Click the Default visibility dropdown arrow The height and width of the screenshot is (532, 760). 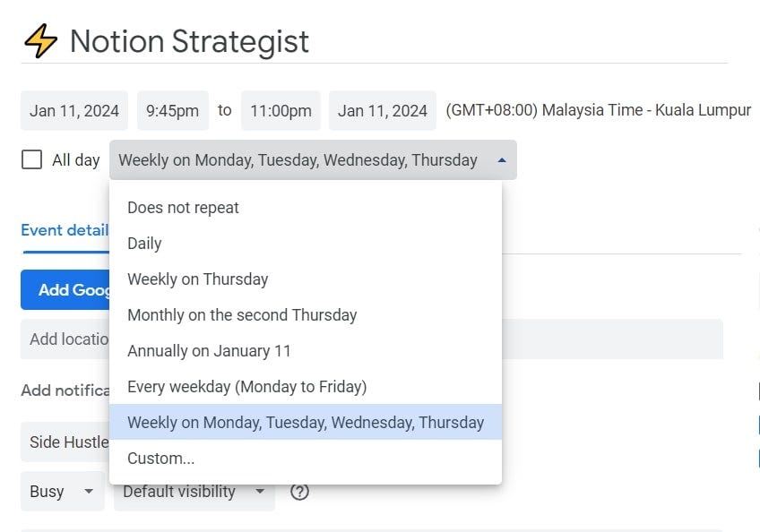point(259,492)
